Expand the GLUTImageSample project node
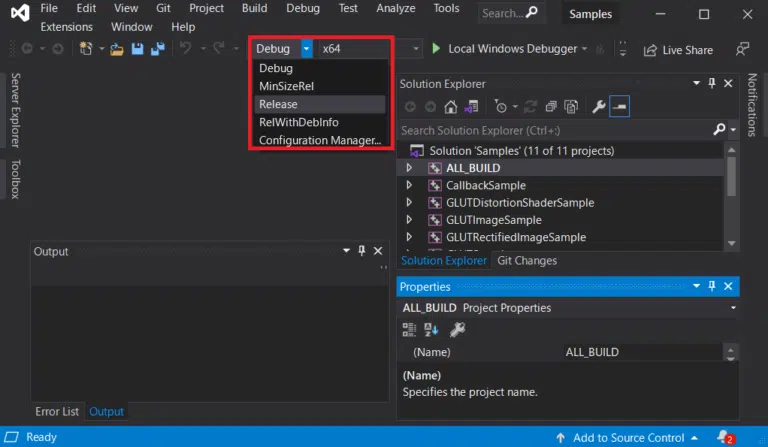Image resolution: width=768 pixels, height=447 pixels. pos(409,220)
